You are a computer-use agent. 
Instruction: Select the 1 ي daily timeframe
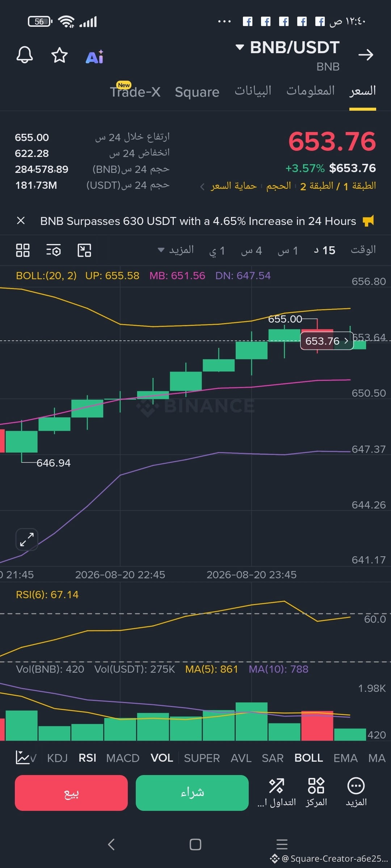point(217,250)
